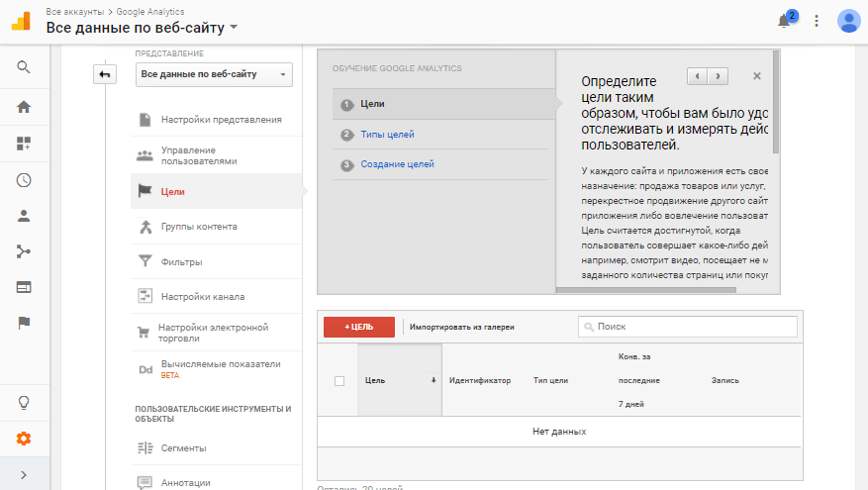The height and width of the screenshot is (490, 868).
Task: Open the 'Все данные по веб-сайту' view dropdown
Action: pos(215,74)
